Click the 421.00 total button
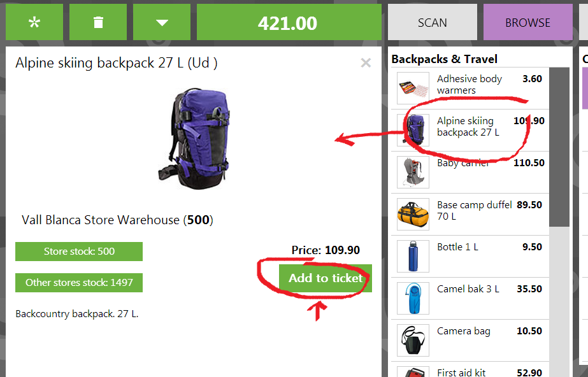The image size is (588, 377). (x=288, y=23)
